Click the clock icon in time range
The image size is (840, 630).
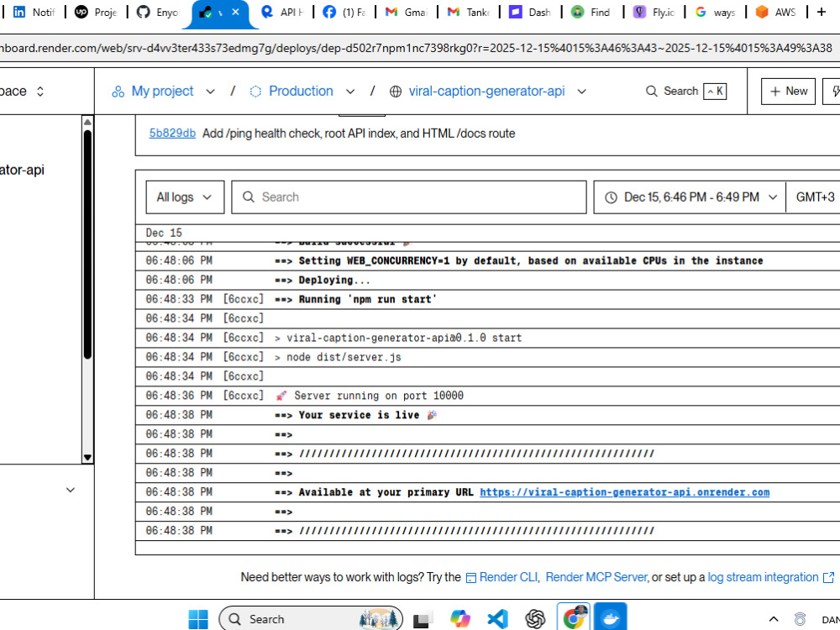[x=611, y=197]
